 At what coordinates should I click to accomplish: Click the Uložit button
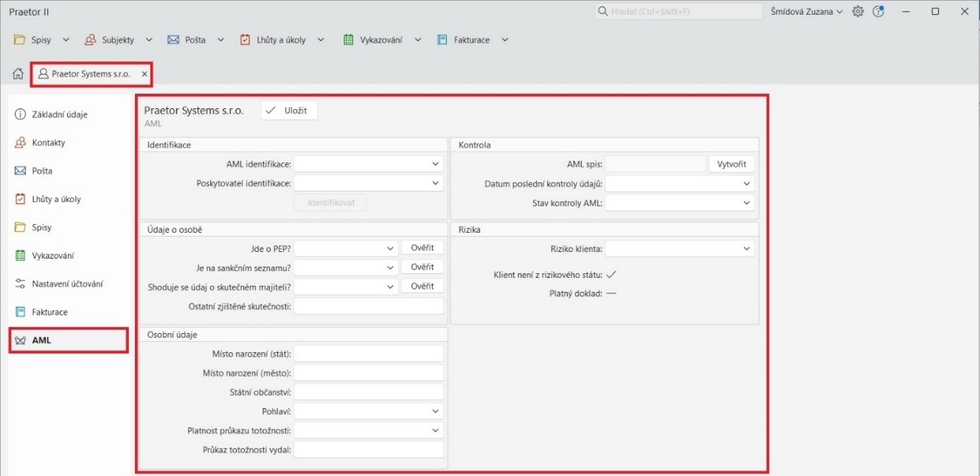click(x=289, y=111)
